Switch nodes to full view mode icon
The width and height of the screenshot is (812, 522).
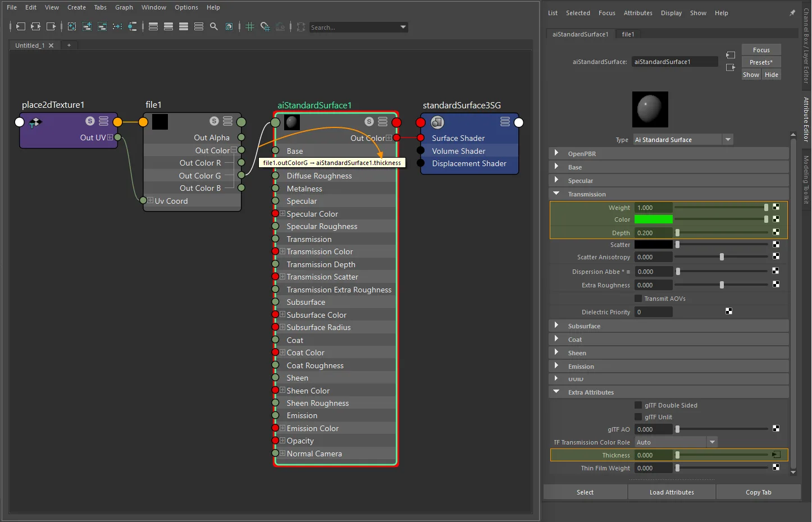[x=184, y=26]
